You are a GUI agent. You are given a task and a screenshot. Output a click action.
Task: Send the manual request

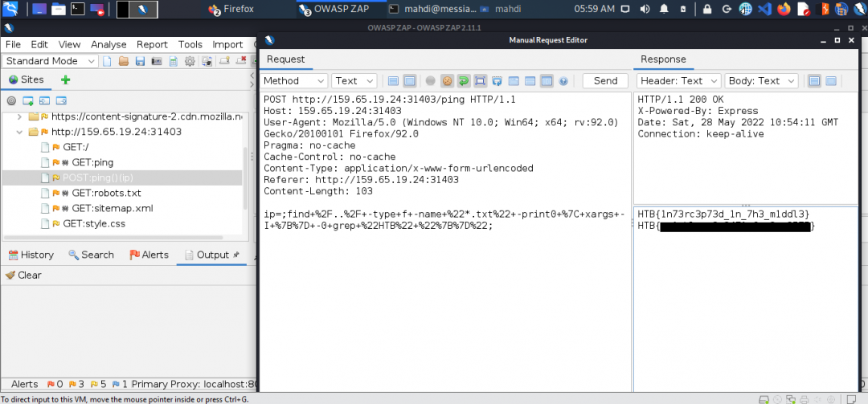pyautogui.click(x=605, y=81)
